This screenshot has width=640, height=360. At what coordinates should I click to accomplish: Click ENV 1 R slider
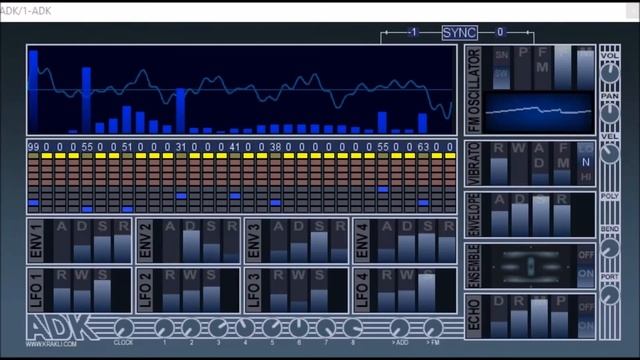coord(122,241)
